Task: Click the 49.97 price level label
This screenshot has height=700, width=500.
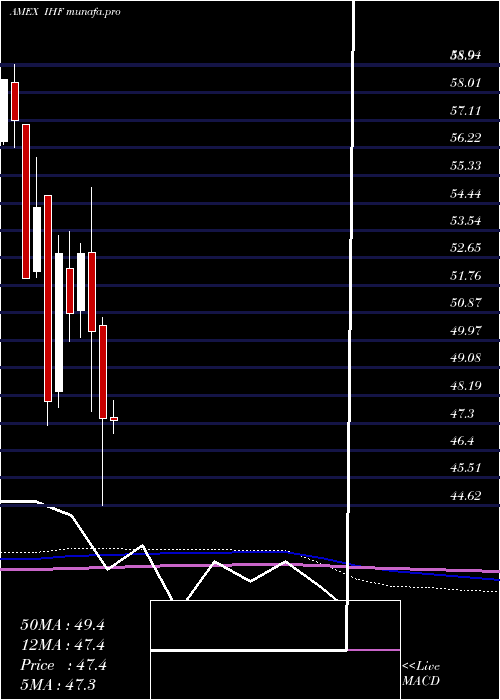Action: [x=465, y=331]
